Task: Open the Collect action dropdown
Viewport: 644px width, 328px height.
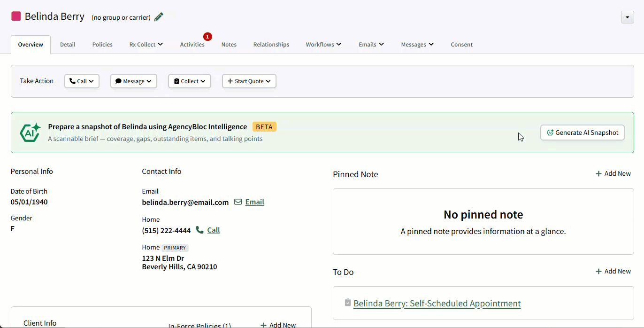Action: tap(190, 81)
